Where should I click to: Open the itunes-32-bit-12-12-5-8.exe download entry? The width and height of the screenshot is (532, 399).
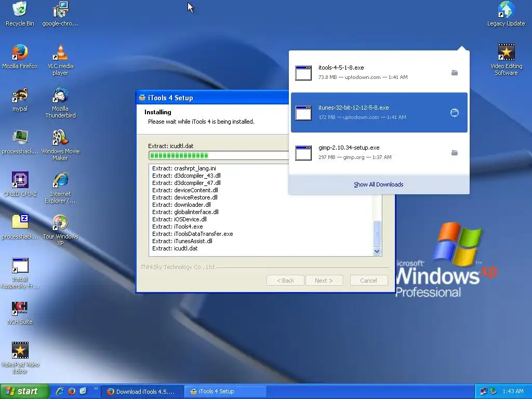click(379, 112)
